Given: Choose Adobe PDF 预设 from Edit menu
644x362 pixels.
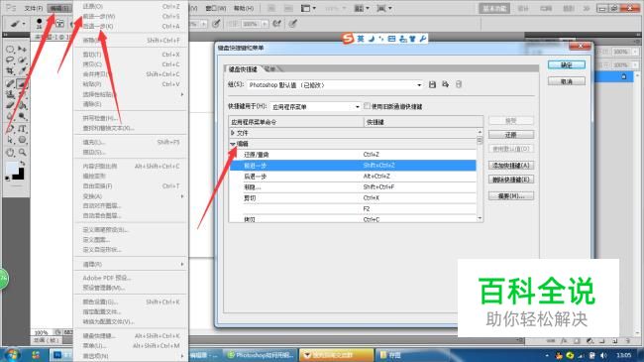Looking at the screenshot, I should click(x=107, y=278).
